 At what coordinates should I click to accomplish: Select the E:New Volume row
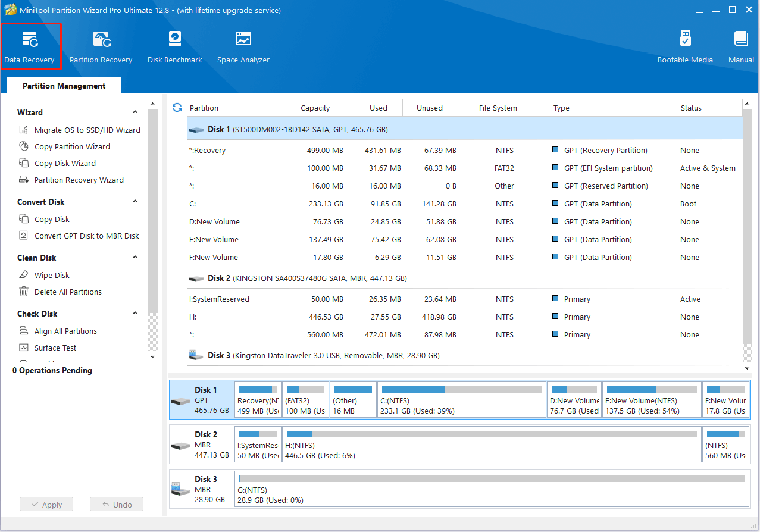(465, 240)
